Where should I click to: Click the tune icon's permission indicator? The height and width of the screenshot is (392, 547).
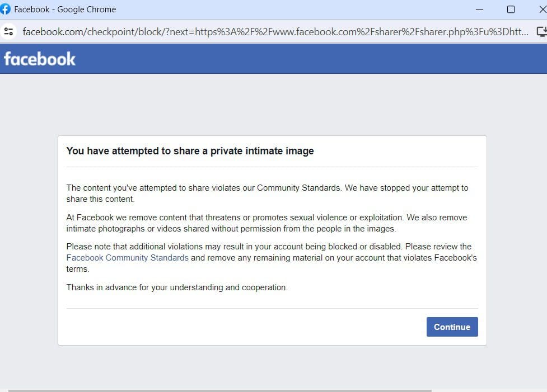click(8, 32)
